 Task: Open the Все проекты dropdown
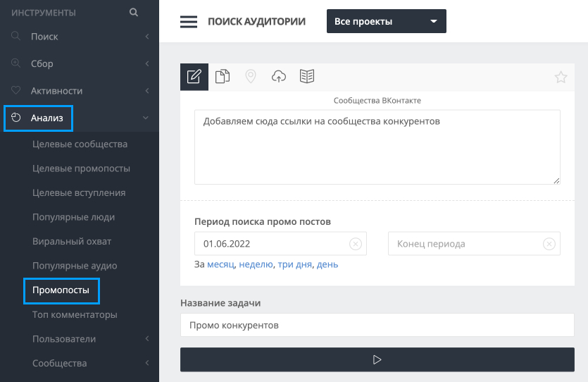(387, 21)
